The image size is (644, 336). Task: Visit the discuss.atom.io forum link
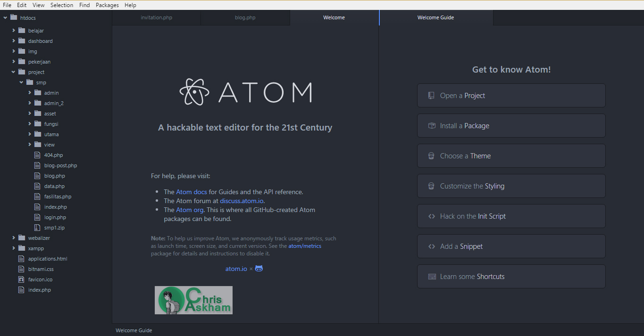click(241, 200)
